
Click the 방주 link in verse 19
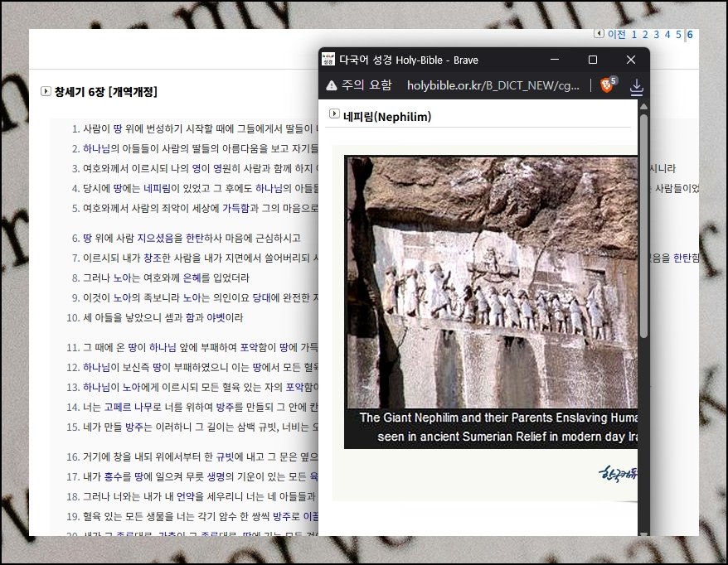(281, 517)
